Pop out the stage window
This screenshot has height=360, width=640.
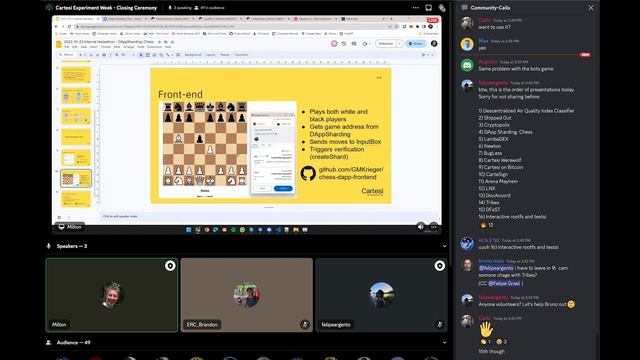[429, 8]
